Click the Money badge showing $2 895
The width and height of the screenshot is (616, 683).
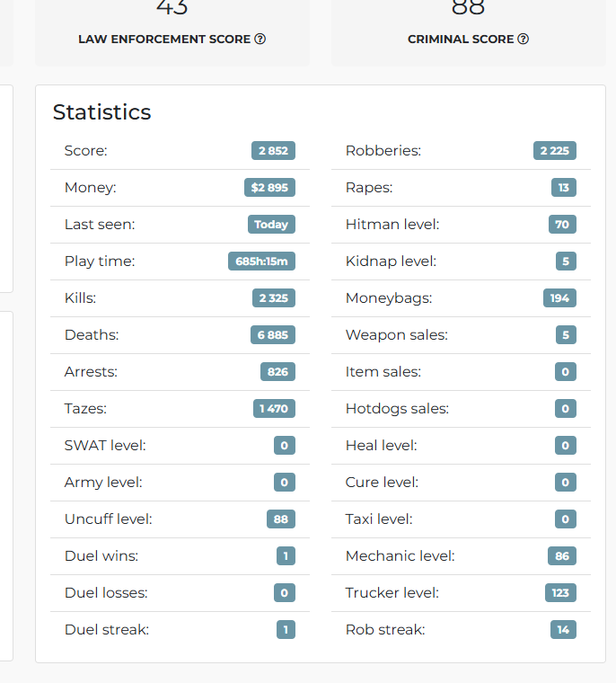pos(270,187)
